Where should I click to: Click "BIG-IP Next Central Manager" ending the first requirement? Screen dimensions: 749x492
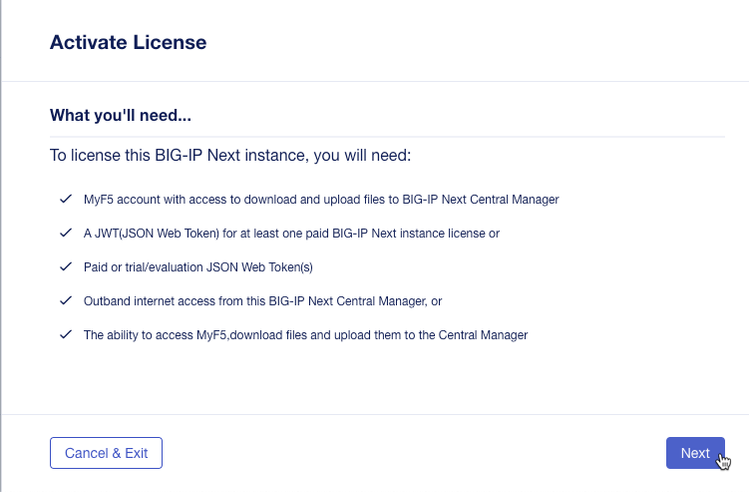coord(480,199)
